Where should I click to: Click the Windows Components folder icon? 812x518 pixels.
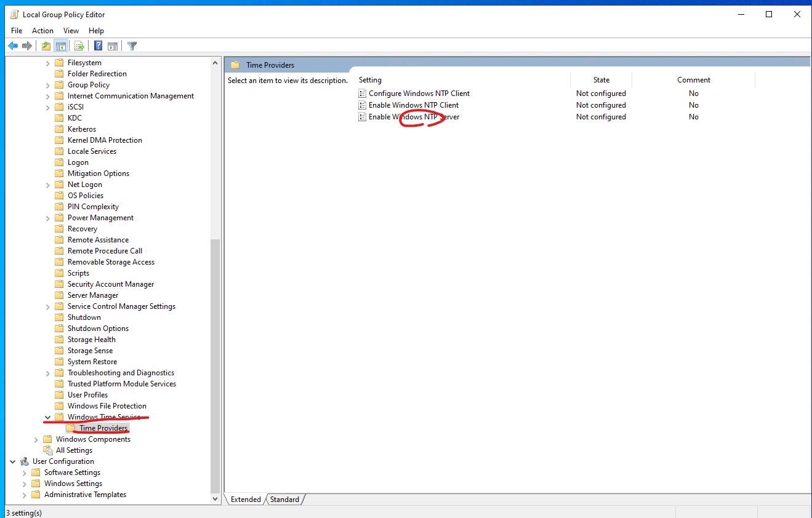coord(47,439)
